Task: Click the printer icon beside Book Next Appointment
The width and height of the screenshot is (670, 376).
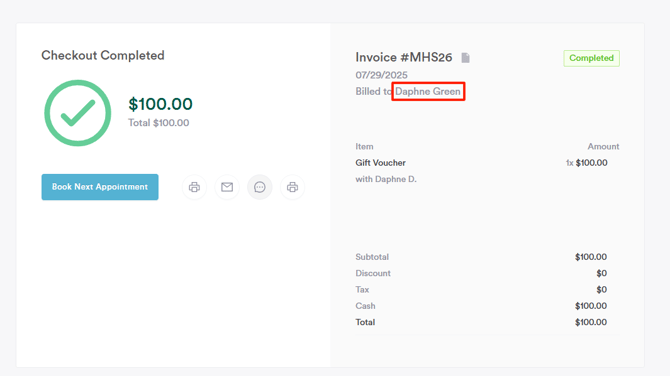Action: [x=194, y=187]
